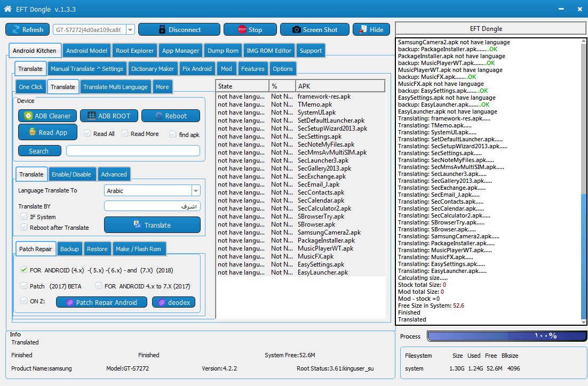Image resolution: width=588 pixels, height=386 pixels.
Task: Sort by the APK column header
Action: pyautogui.click(x=340, y=86)
